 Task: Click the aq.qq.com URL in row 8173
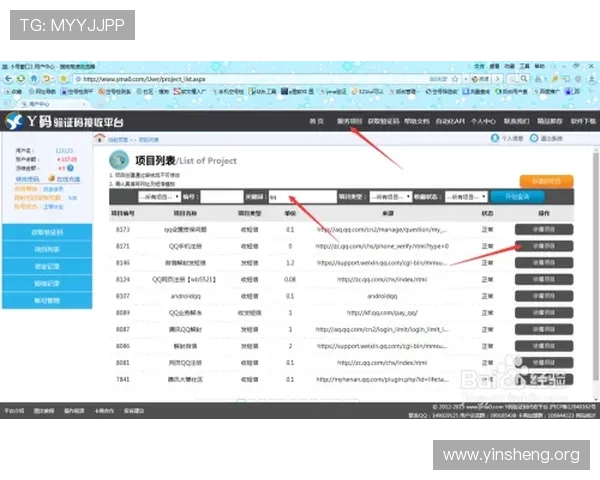click(x=382, y=229)
